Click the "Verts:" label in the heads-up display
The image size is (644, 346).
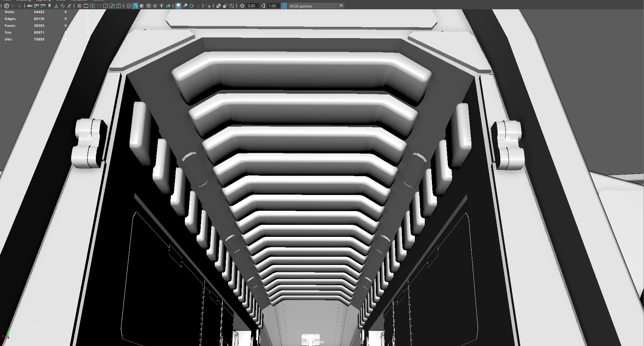pos(10,12)
